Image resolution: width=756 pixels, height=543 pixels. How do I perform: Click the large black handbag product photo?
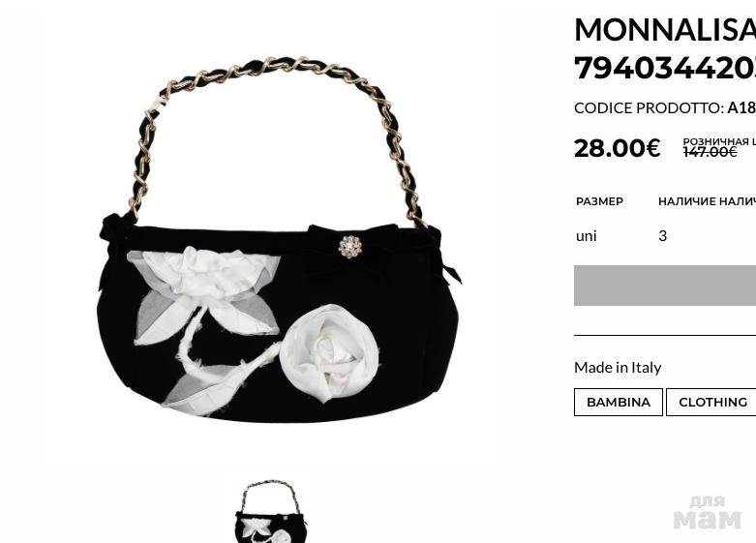pos(279,240)
